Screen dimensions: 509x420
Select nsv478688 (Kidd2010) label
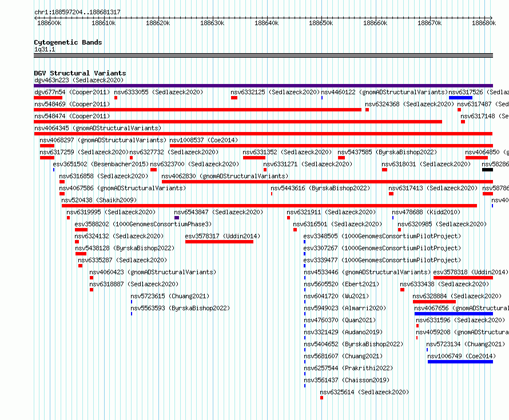coord(426,212)
